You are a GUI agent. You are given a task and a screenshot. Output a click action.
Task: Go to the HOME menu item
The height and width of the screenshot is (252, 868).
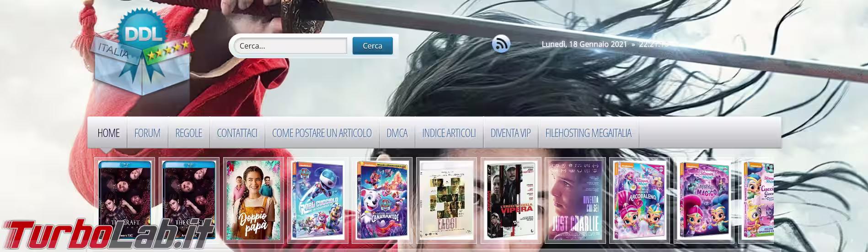(x=108, y=133)
